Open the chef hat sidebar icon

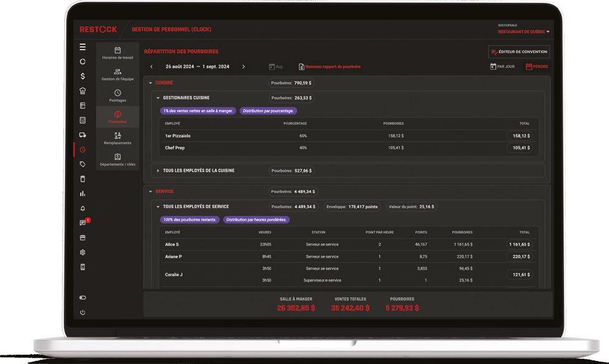pos(83,91)
